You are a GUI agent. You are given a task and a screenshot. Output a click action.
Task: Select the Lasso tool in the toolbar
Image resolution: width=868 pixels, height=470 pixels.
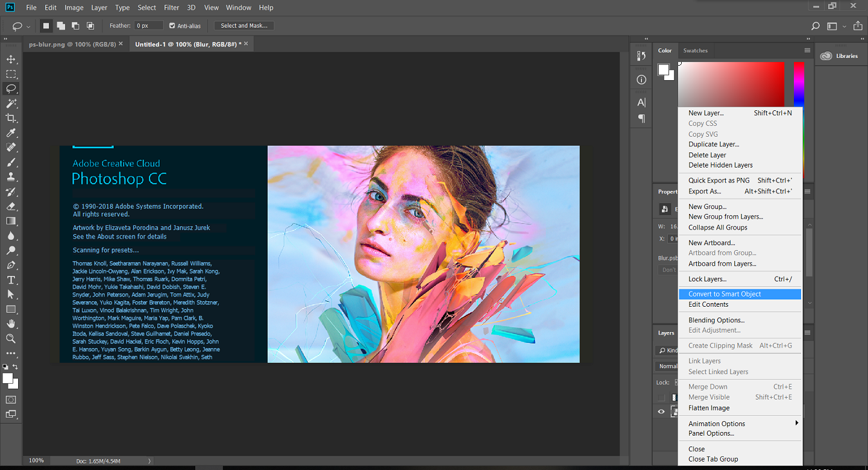point(11,89)
